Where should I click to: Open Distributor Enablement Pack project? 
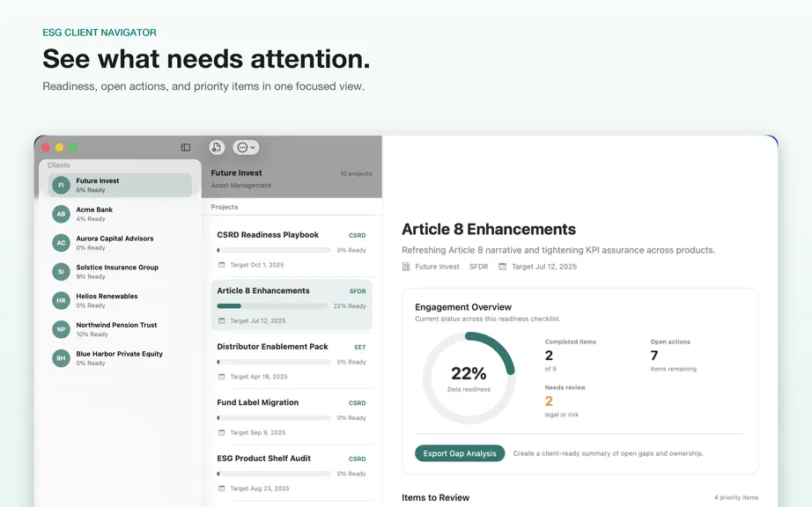(x=292, y=361)
